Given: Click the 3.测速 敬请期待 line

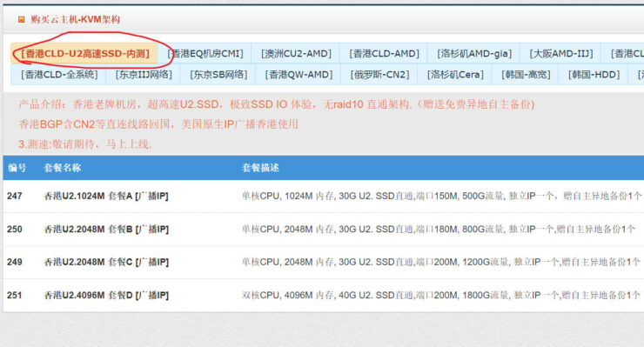Looking at the screenshot, I should (x=85, y=144).
